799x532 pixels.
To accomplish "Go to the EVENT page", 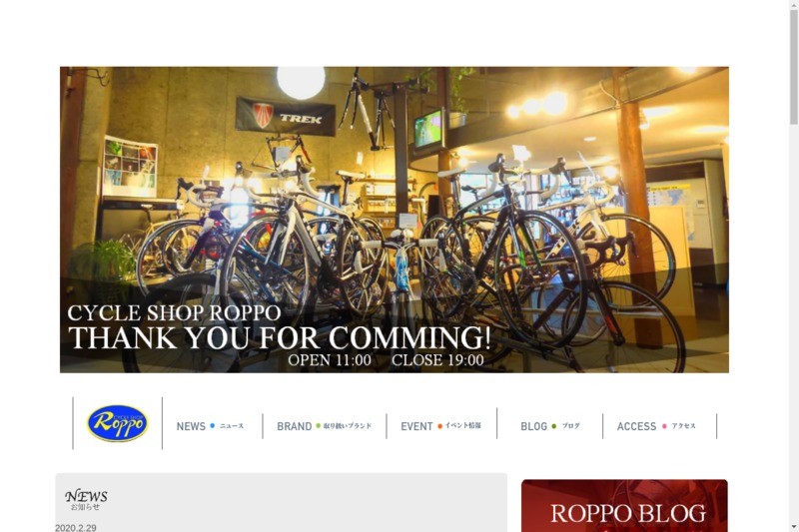I will pyautogui.click(x=440, y=426).
